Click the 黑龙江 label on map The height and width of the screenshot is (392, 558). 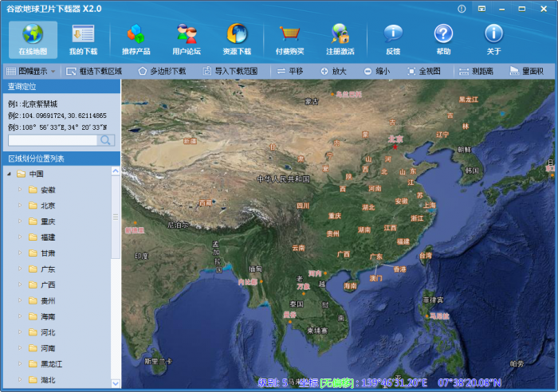(469, 100)
